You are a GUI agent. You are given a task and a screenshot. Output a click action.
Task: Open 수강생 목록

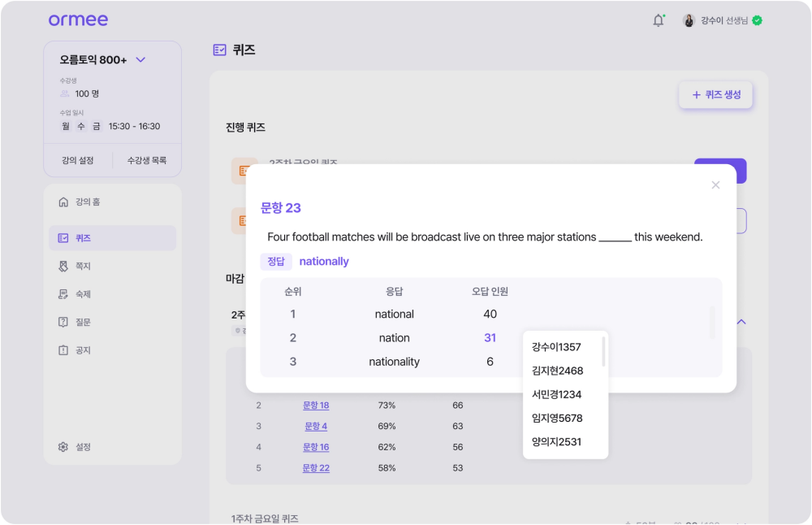tap(147, 160)
